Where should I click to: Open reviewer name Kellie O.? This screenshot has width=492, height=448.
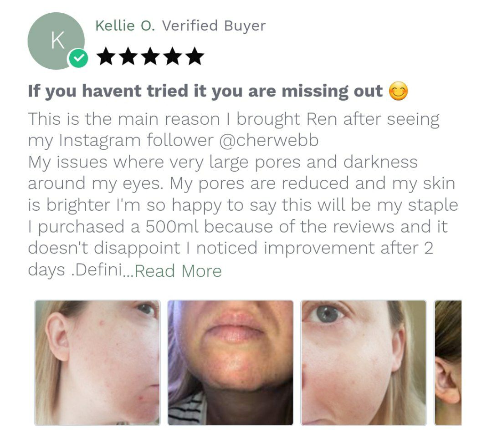pos(125,25)
